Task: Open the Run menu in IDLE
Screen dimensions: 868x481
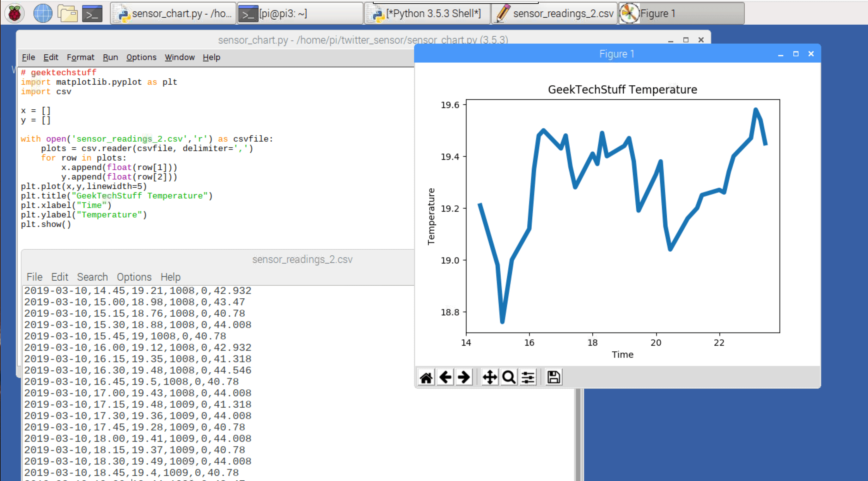Action: pos(110,57)
